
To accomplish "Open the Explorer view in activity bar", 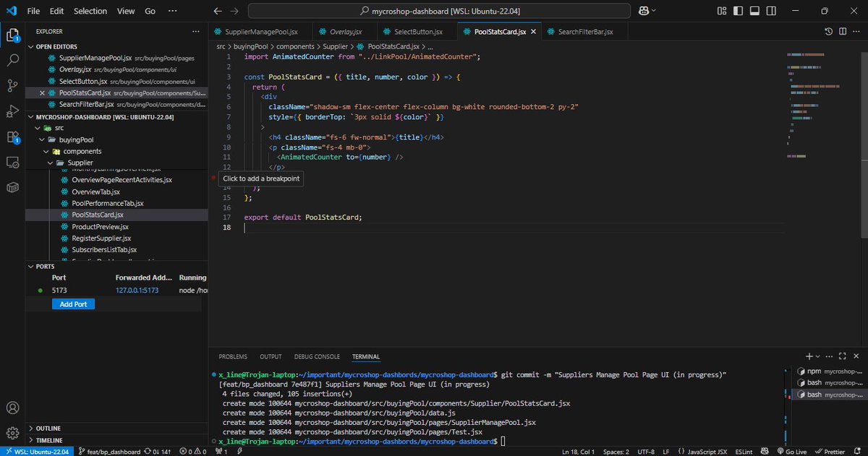I will [12, 35].
